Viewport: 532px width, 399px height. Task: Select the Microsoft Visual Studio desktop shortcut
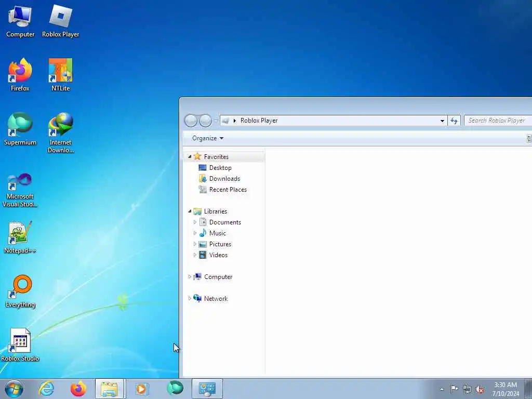click(x=20, y=190)
